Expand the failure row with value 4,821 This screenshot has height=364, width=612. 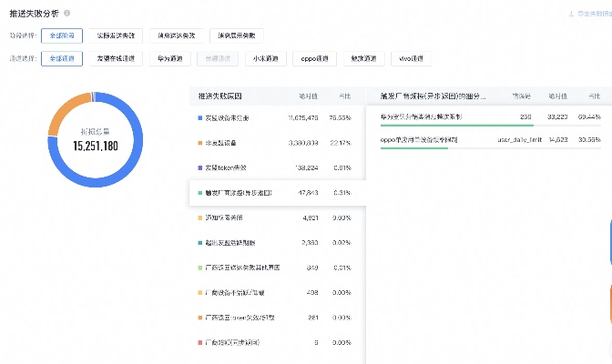pyautogui.click(x=273, y=218)
